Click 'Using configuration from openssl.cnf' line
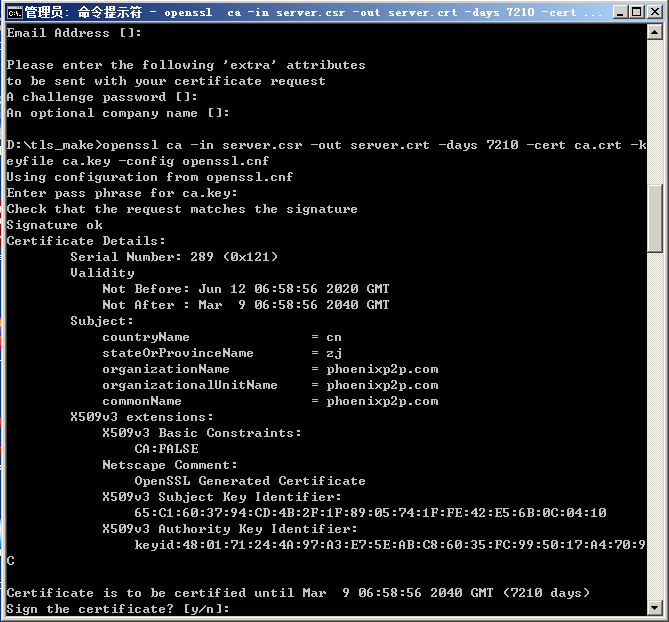 [x=150, y=177]
